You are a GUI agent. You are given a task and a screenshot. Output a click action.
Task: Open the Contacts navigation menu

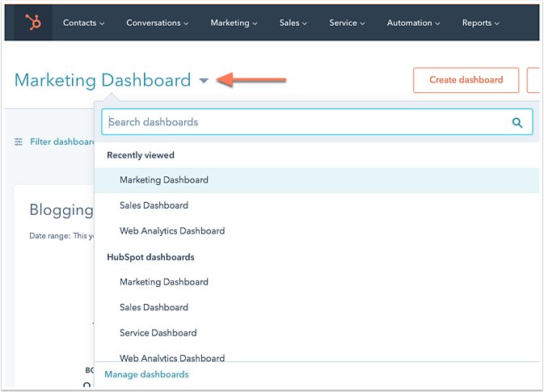click(x=83, y=23)
